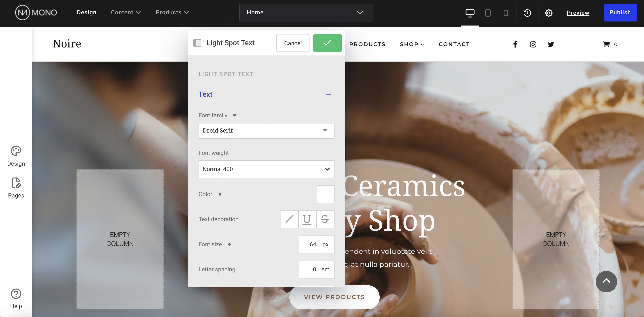This screenshot has height=317, width=644.
Task: Apply strikethrough text decoration
Action: click(325, 219)
